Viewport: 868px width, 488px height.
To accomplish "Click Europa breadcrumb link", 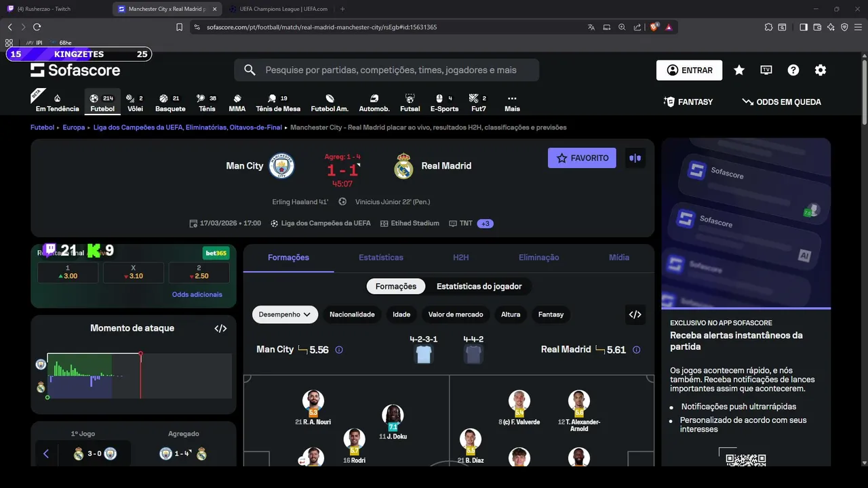I will (74, 127).
